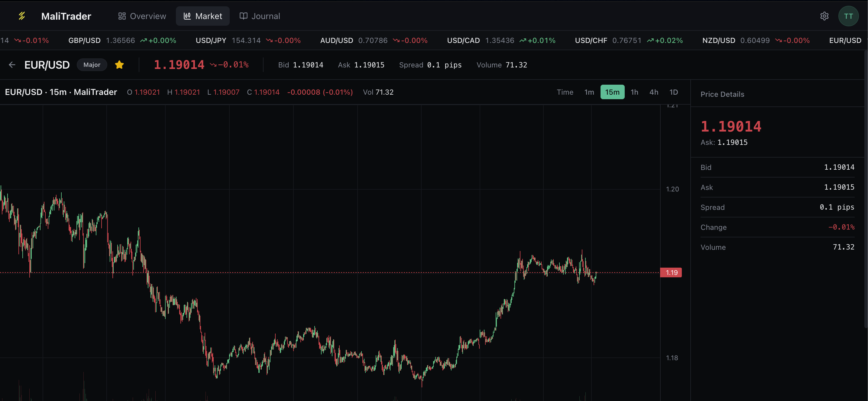The image size is (868, 401).
Task: Click the TT profile avatar
Action: [x=849, y=16]
